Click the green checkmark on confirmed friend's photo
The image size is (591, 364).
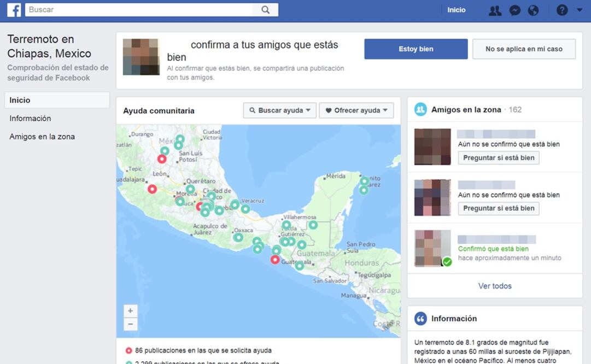[x=446, y=261]
